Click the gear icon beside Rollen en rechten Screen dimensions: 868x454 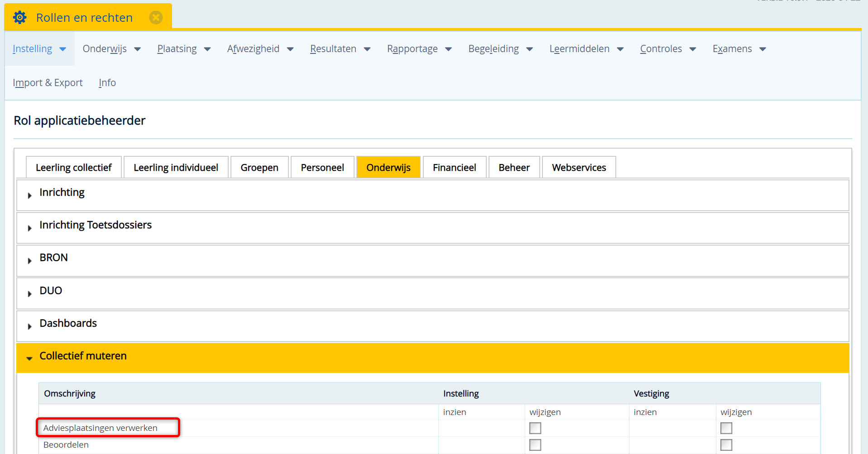point(19,18)
